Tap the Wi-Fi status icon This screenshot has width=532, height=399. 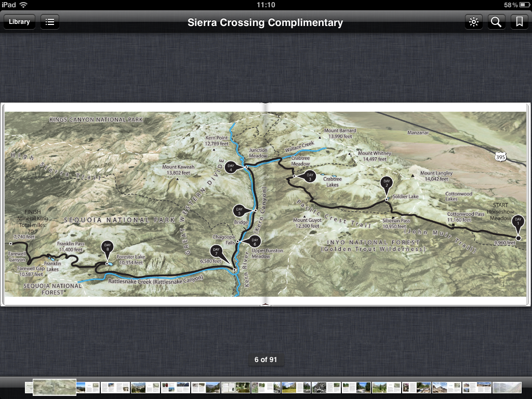tap(23, 5)
